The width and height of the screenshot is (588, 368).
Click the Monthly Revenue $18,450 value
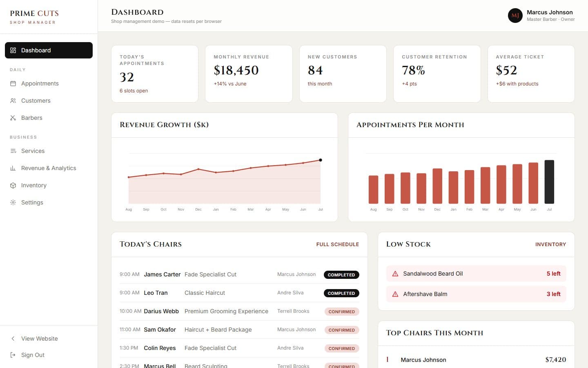236,70
